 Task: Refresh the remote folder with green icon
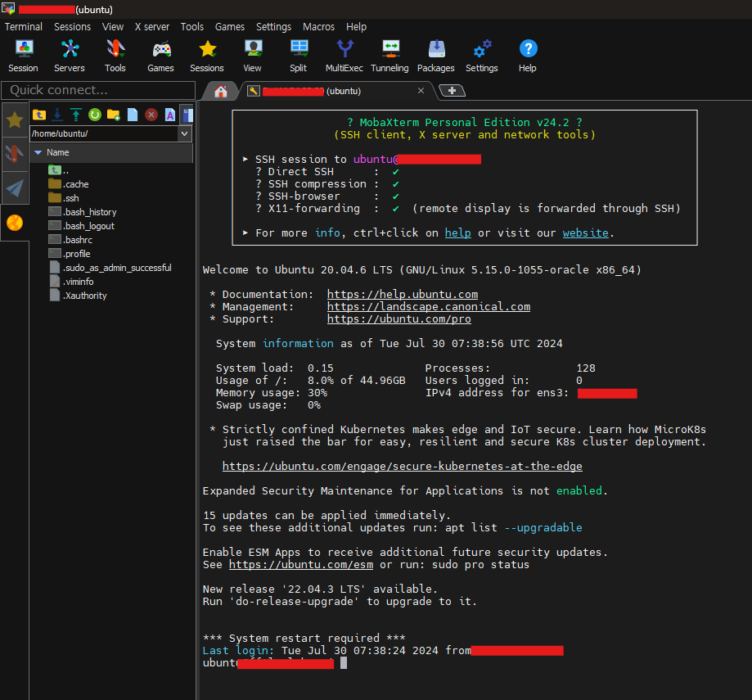pos(95,115)
